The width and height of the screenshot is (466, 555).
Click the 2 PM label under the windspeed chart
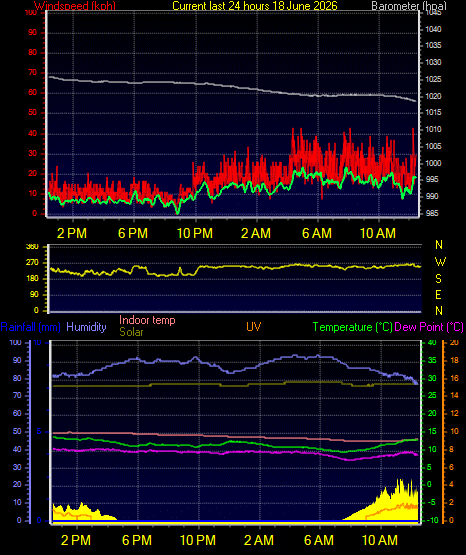pyautogui.click(x=72, y=233)
